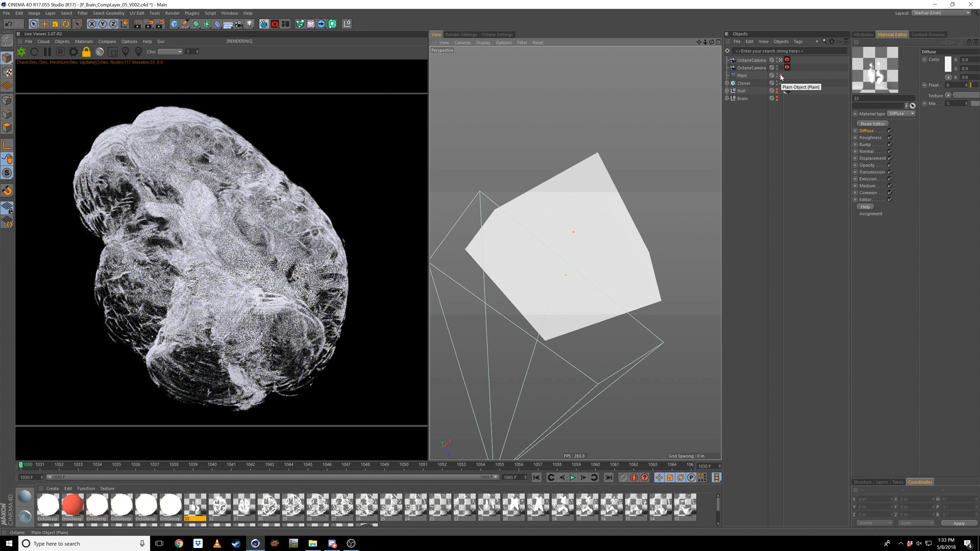Viewport: 980px width, 551px height.
Task: Open Live Viewer settings gear icon
Action: point(73,52)
